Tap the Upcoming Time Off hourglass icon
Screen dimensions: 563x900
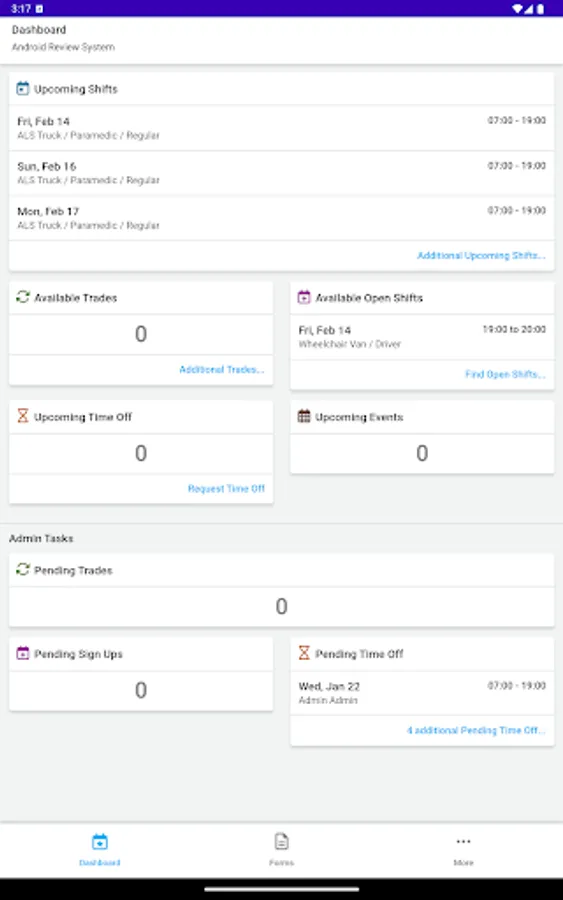coord(22,416)
